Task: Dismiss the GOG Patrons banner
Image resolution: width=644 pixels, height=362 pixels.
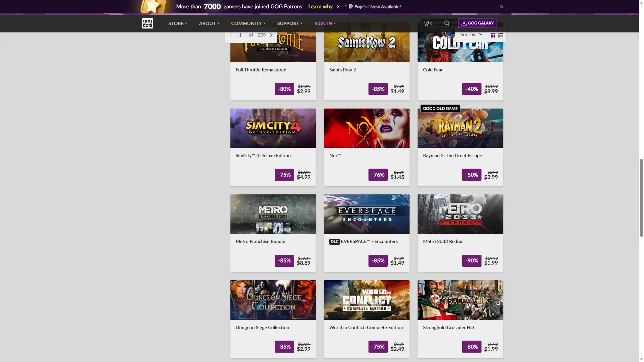Action: click(x=501, y=7)
